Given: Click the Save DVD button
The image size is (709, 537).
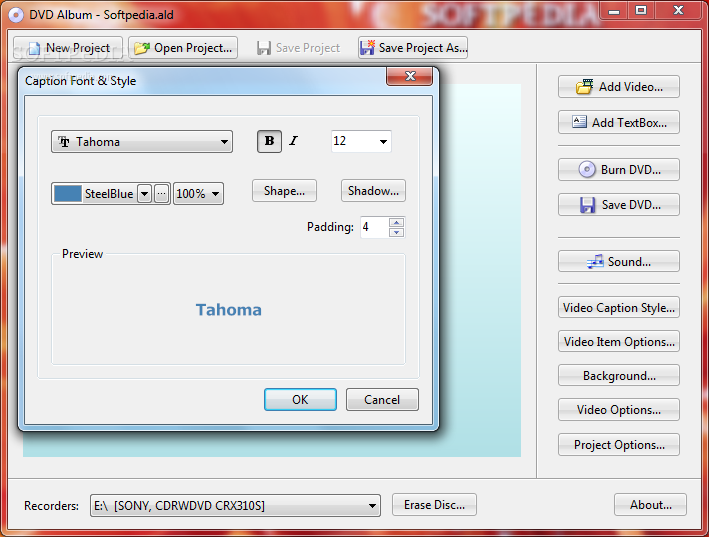Looking at the screenshot, I should (619, 205).
